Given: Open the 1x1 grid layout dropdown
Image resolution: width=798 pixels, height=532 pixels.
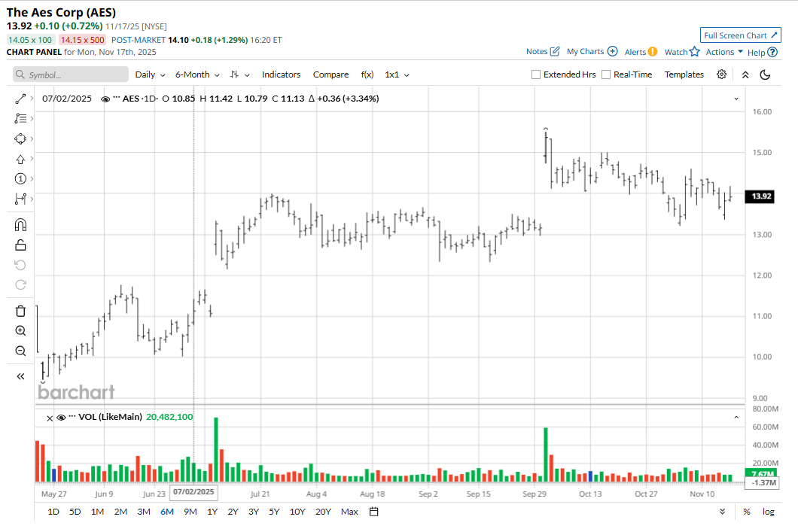Looking at the screenshot, I should [397, 74].
